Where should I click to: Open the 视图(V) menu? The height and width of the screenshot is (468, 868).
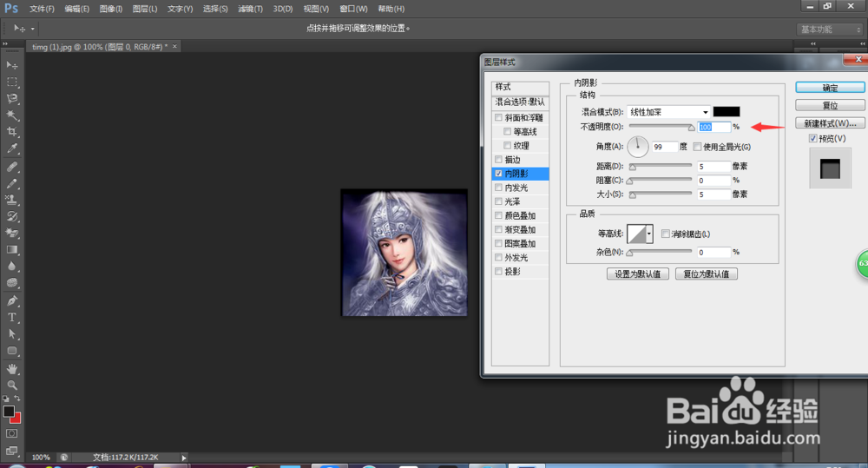[316, 9]
